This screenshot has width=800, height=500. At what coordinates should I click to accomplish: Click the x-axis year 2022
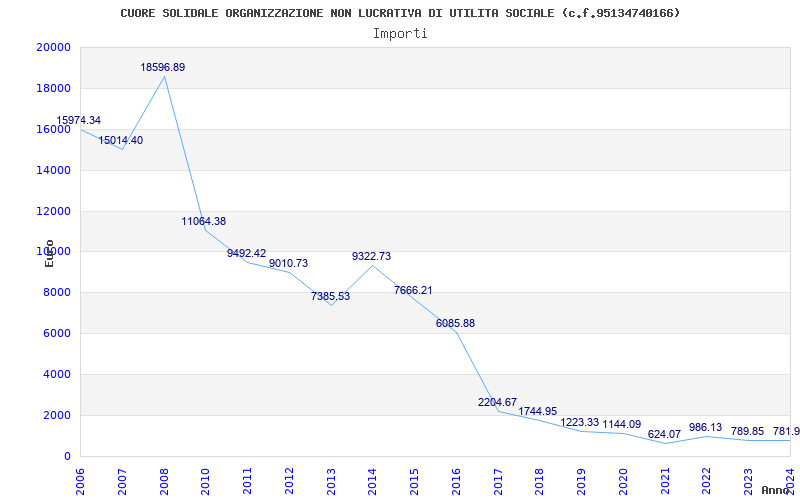point(707,482)
